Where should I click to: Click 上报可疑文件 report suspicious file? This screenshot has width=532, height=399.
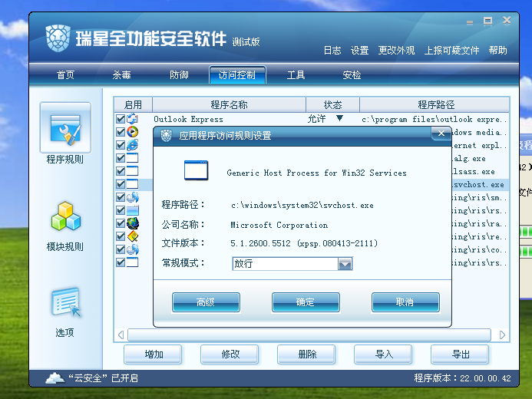point(451,51)
